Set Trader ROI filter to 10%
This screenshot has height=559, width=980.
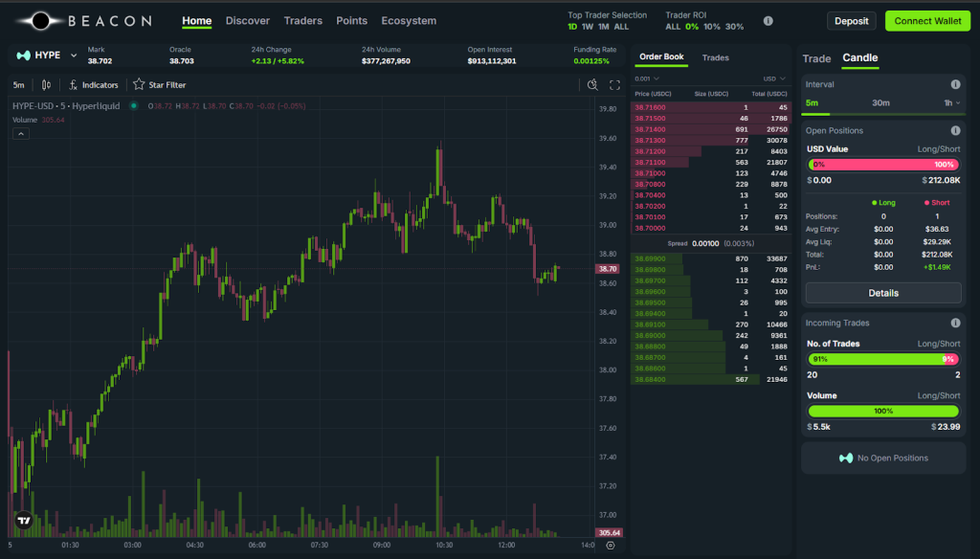[712, 27]
